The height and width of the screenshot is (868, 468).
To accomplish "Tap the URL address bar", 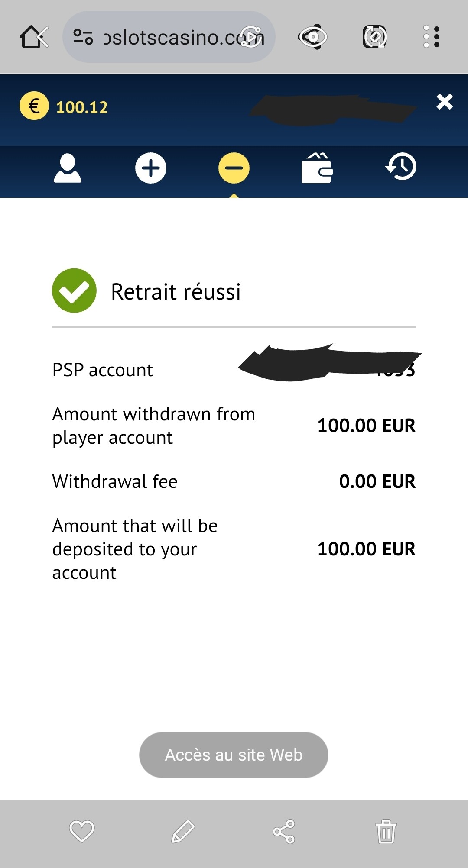I will point(169,37).
